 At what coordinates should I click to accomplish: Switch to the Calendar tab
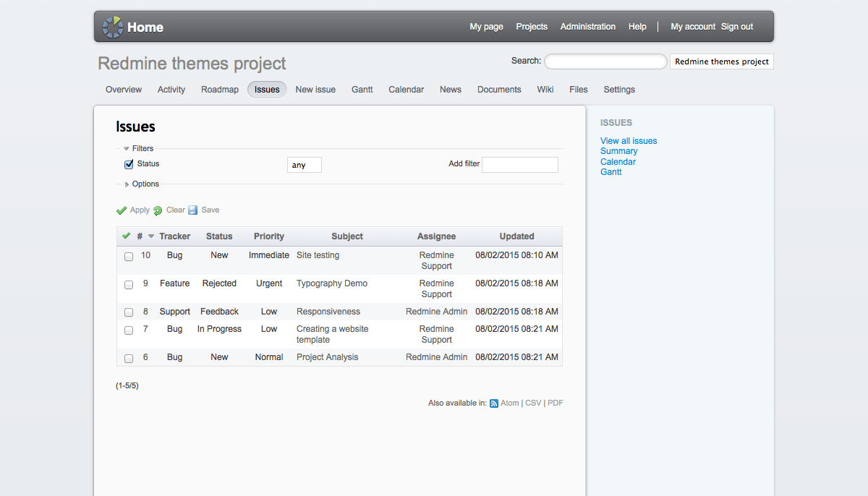pos(407,90)
